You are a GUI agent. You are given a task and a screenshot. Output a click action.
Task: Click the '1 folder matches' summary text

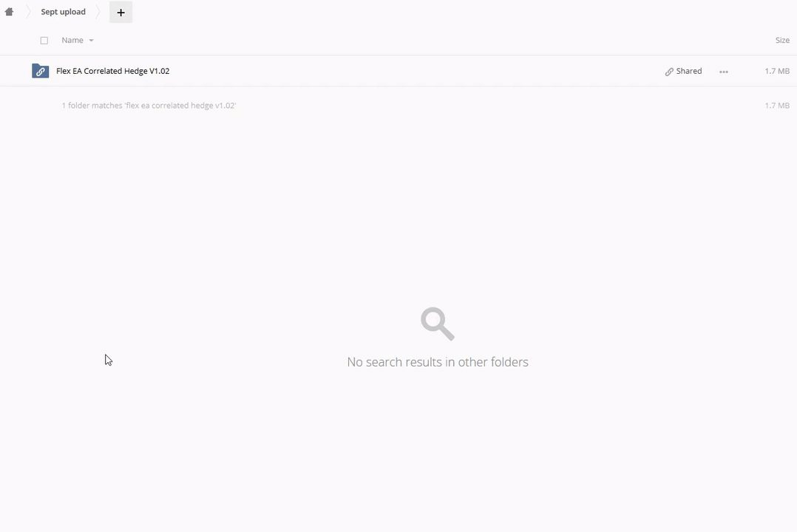(x=149, y=106)
